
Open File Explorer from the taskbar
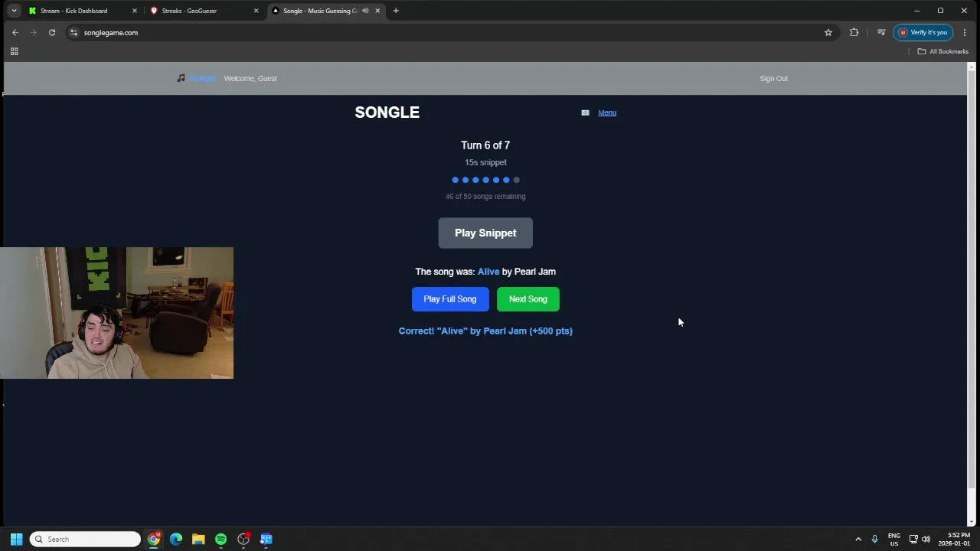(x=198, y=539)
